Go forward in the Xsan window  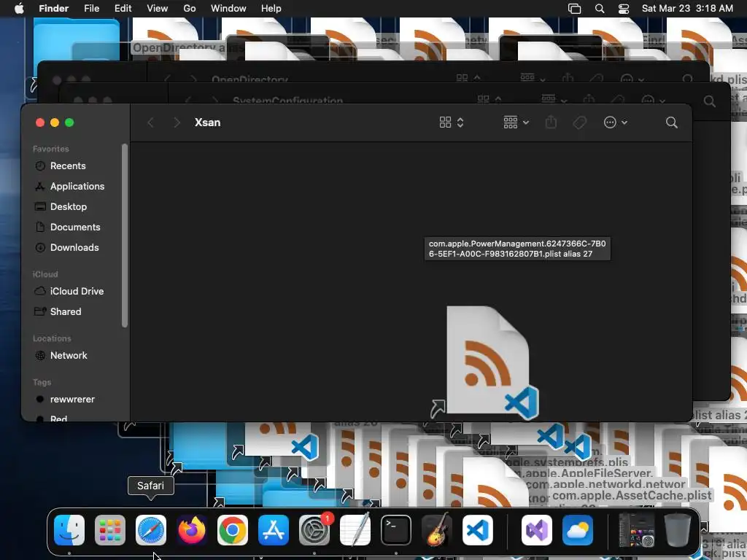click(177, 122)
